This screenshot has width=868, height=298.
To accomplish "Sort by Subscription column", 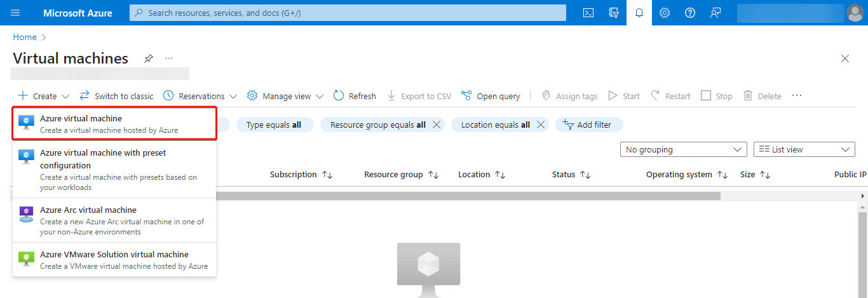I will [301, 174].
